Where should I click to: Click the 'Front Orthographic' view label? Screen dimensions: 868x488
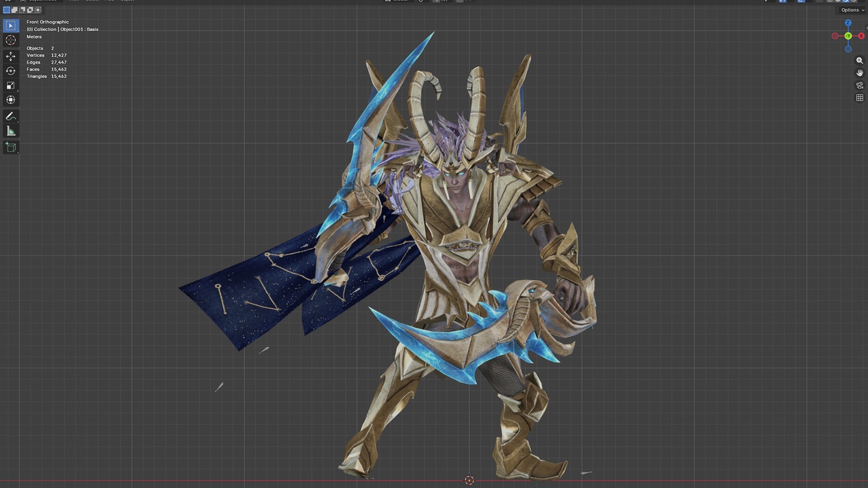point(47,22)
